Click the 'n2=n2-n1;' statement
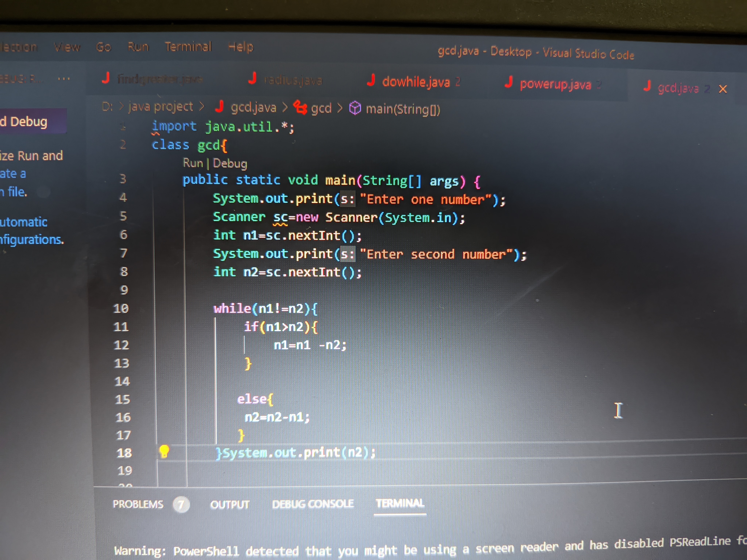This screenshot has width=747, height=560. (x=277, y=417)
